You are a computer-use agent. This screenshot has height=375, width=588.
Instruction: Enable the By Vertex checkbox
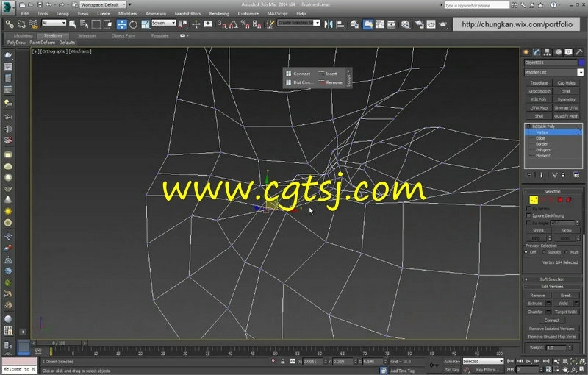tap(529, 208)
